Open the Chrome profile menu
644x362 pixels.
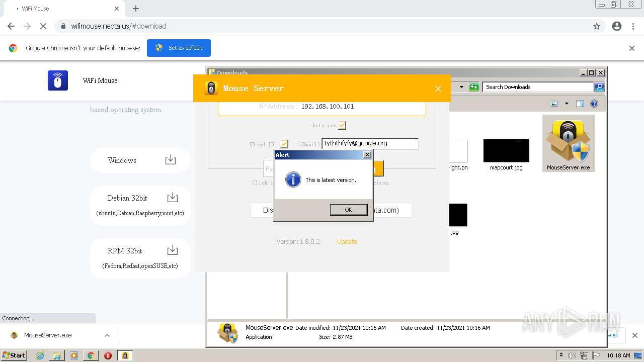[617, 26]
